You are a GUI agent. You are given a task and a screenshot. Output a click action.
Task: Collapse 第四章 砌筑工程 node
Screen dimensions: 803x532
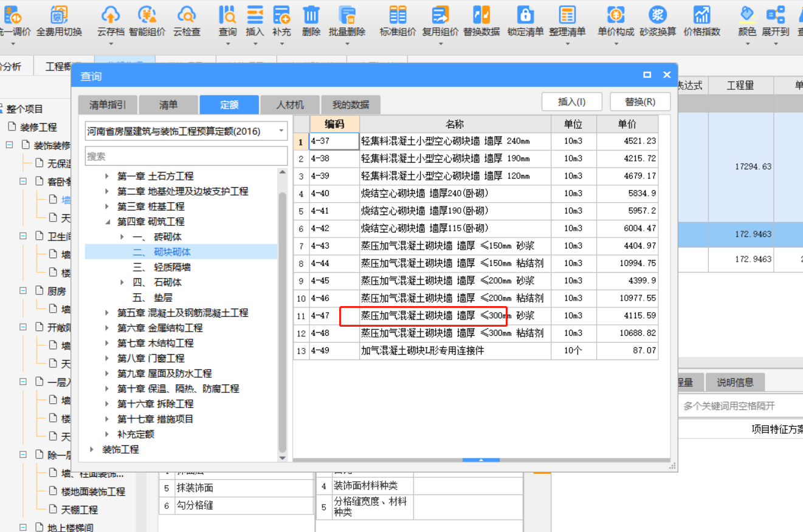click(x=107, y=222)
